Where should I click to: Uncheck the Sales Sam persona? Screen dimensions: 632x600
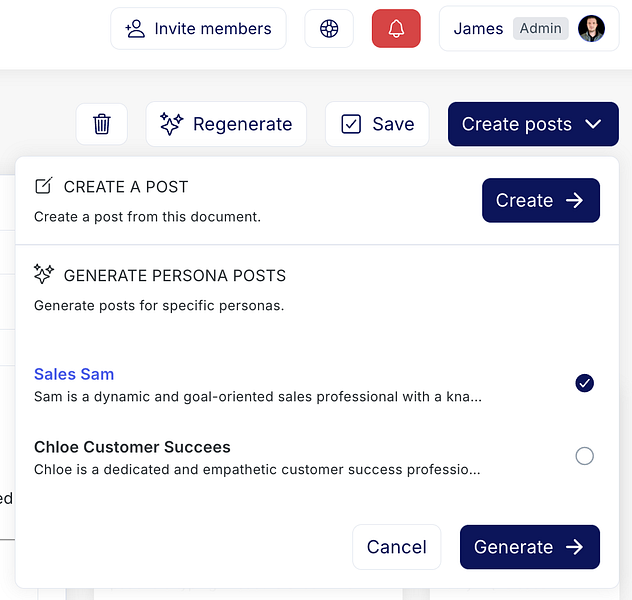585,383
